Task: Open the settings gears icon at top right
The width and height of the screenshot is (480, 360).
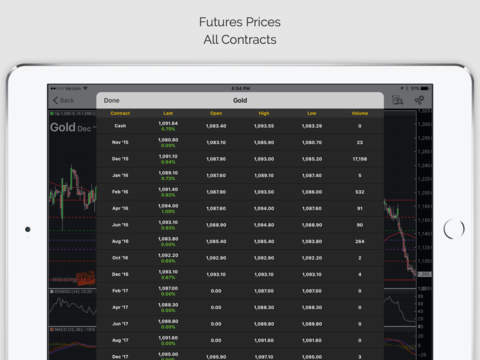Action: (419, 100)
